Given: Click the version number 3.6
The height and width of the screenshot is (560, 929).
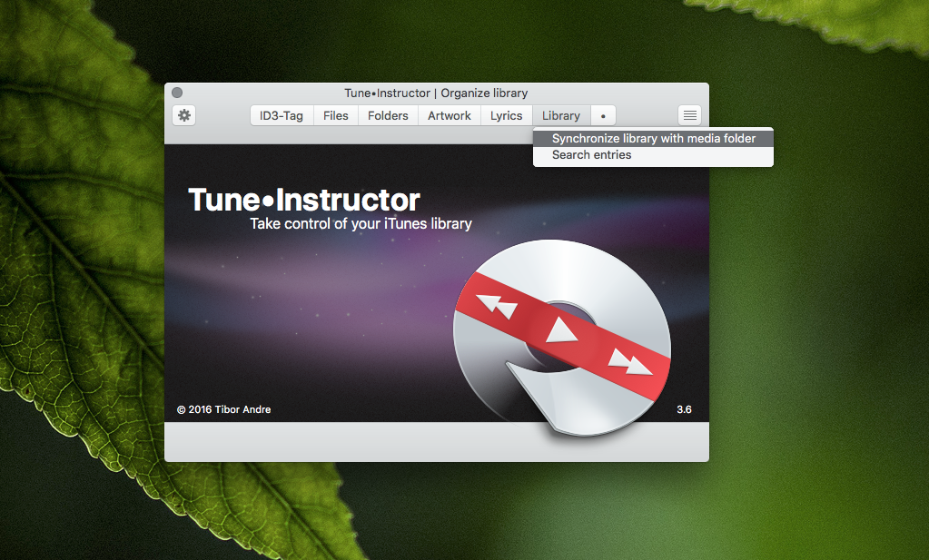Looking at the screenshot, I should (x=685, y=409).
